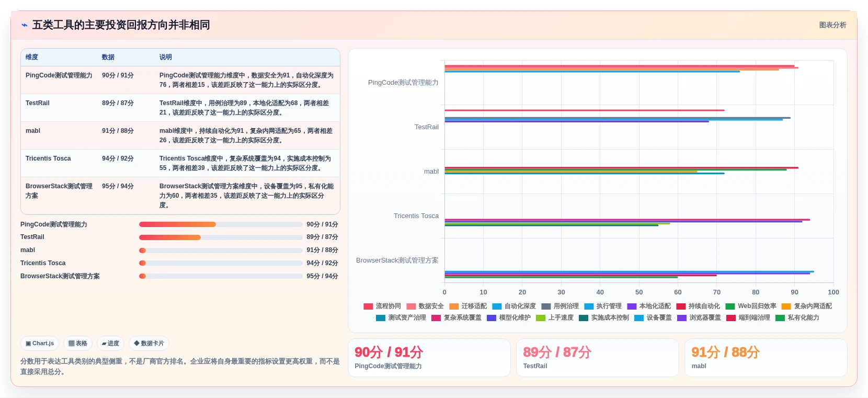Toggle the 自动化深度 legend series

tap(514, 306)
